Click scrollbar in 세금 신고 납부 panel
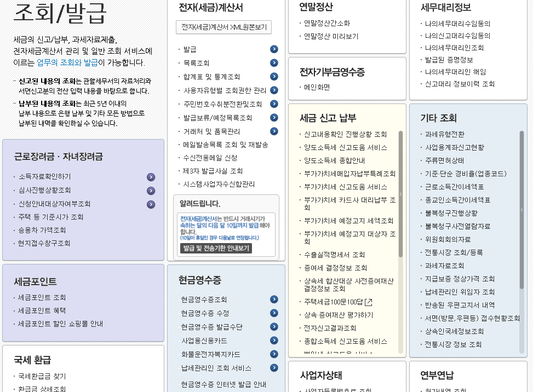Viewport: 533px width, 392px height. point(400,194)
